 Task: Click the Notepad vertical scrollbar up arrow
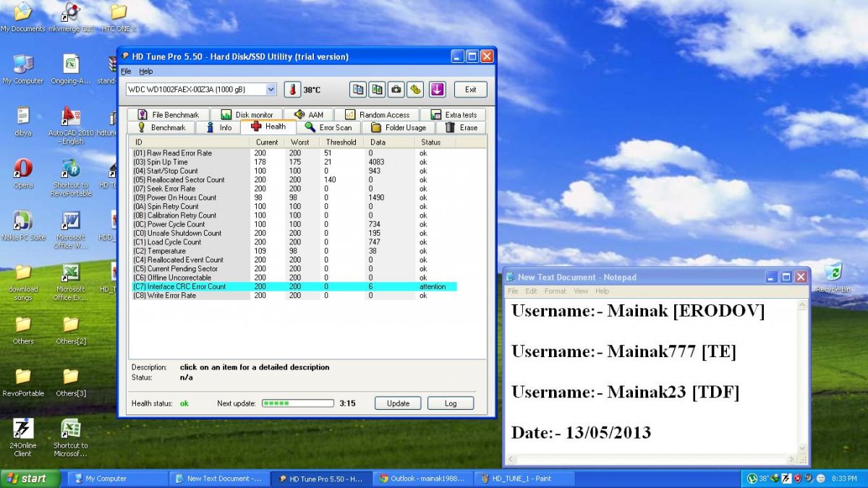[x=801, y=305]
